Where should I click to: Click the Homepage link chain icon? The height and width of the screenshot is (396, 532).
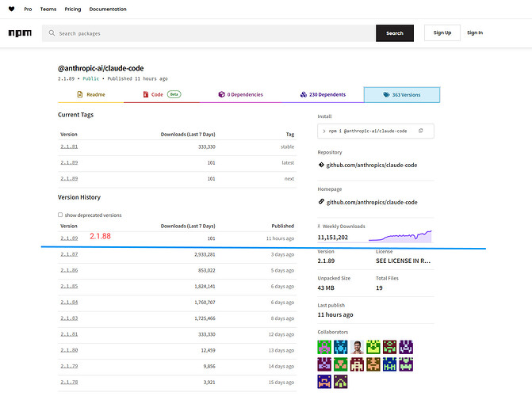321,202
